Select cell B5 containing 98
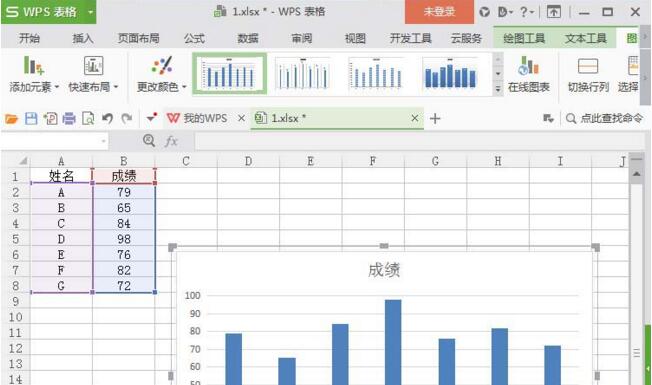 tap(124, 239)
